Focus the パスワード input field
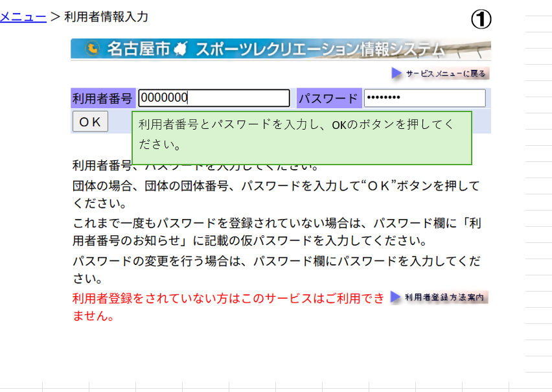552x392 pixels. point(424,98)
